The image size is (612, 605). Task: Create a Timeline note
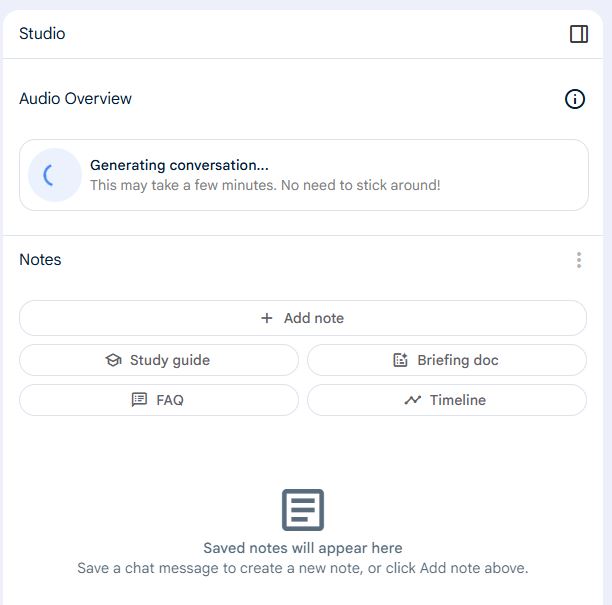tap(446, 400)
